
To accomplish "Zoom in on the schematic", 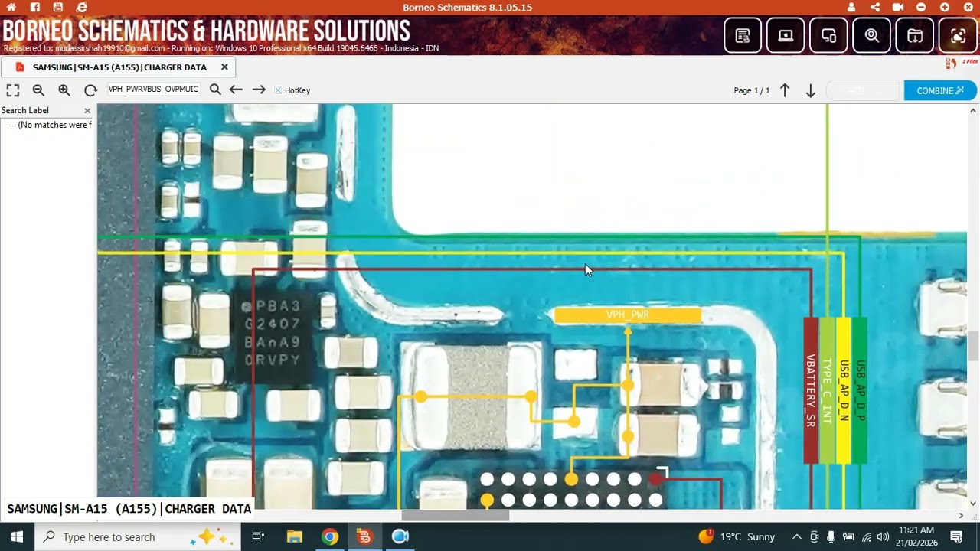I will click(x=64, y=90).
